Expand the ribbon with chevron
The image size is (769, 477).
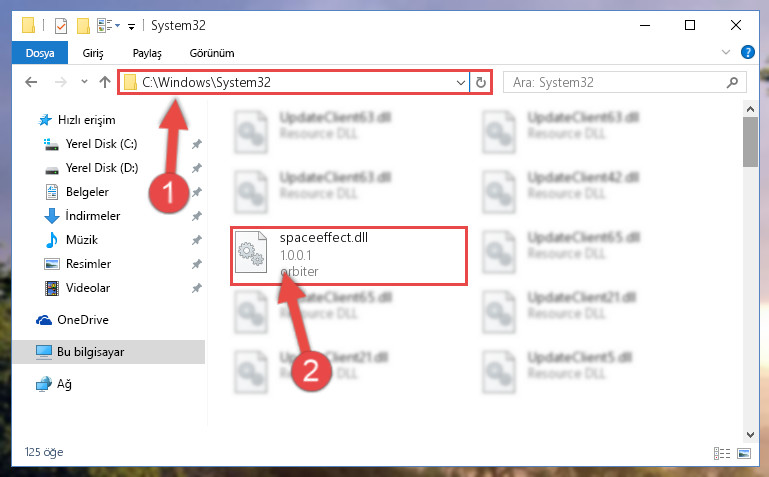(726, 52)
